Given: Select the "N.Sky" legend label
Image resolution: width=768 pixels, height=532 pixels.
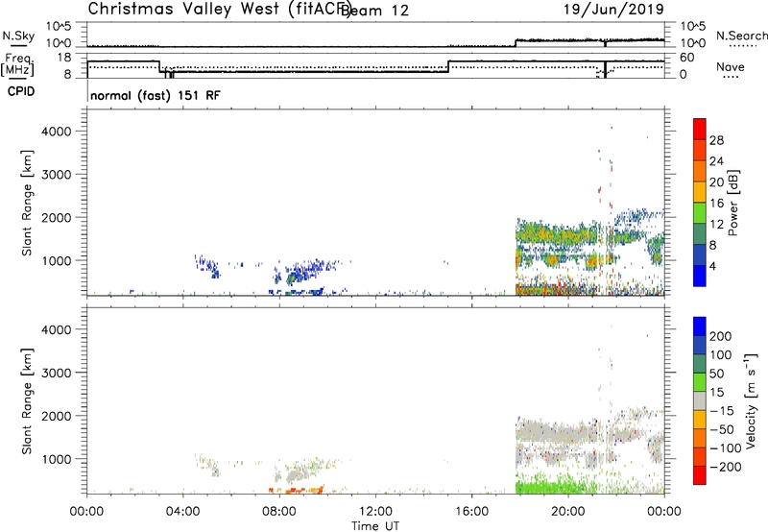Looking at the screenshot, I should 18,36.
